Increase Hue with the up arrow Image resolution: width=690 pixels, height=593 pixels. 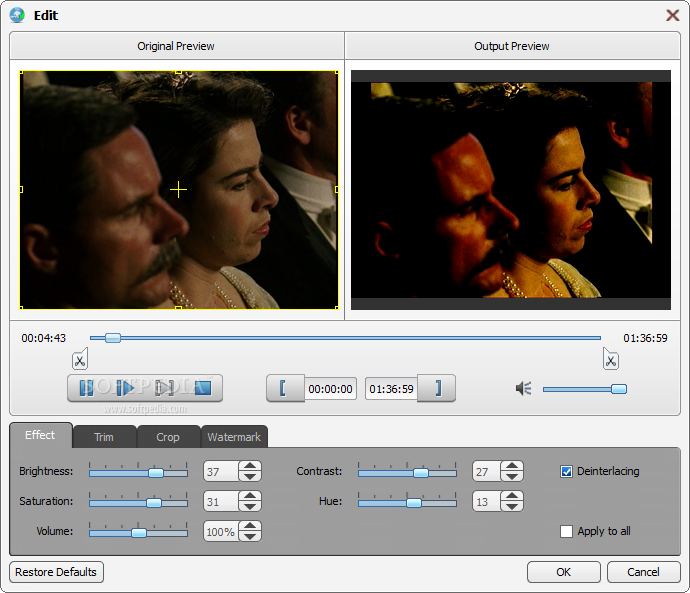tap(512, 496)
